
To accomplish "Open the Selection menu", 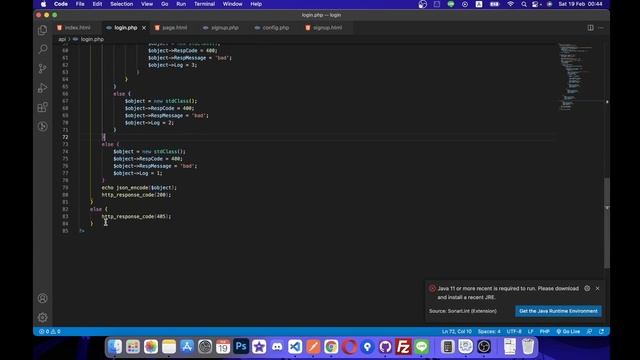I will [122, 4].
